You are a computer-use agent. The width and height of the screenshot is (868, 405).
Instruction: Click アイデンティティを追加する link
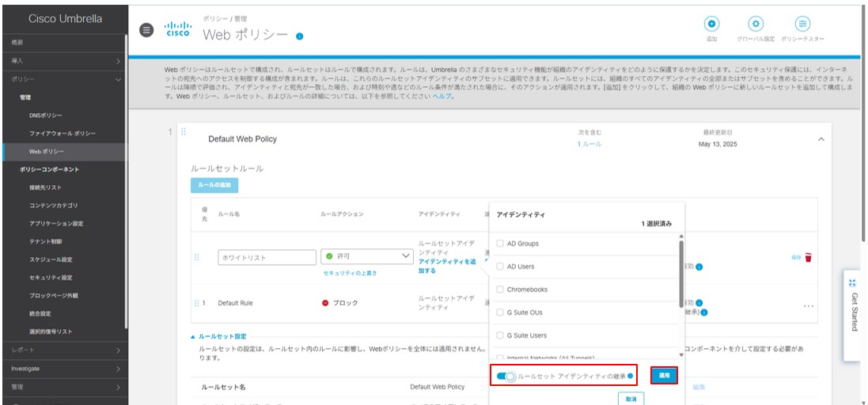(x=447, y=266)
